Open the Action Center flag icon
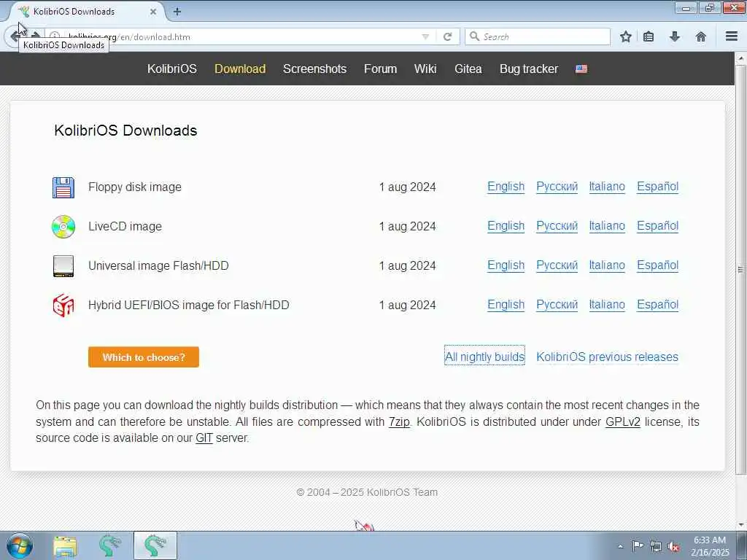Screen dimensions: 747x560 (638, 545)
